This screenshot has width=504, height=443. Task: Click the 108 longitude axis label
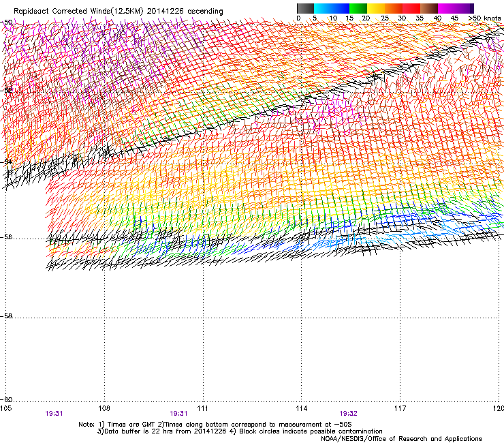point(104,408)
